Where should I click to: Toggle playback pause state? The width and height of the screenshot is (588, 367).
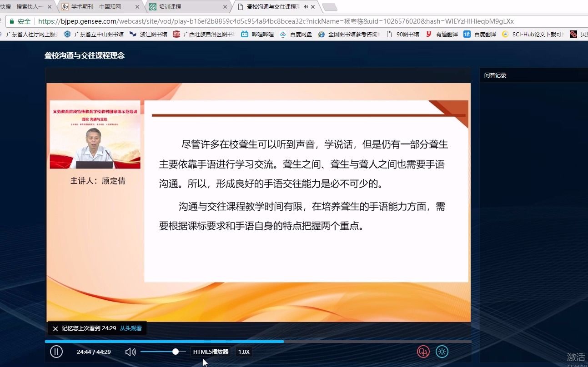click(x=56, y=351)
